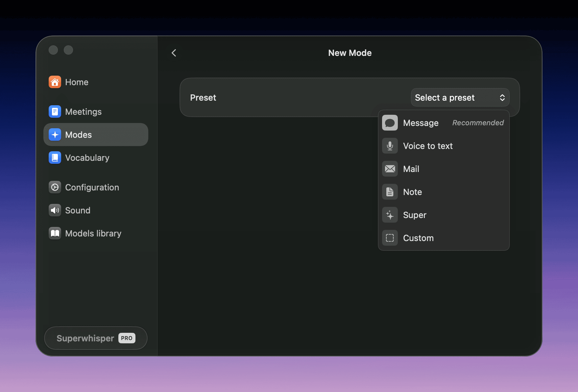This screenshot has height=392, width=578.
Task: Click the Voice to text microphone icon
Action: [x=390, y=146]
